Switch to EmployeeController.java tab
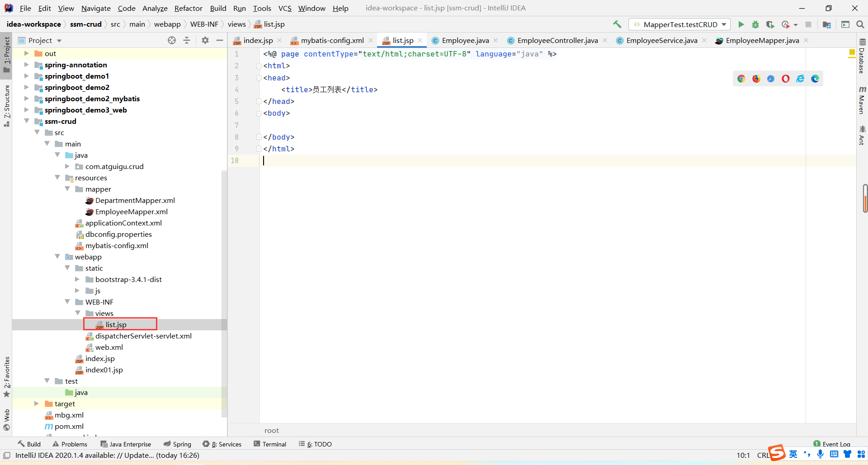The height and width of the screenshot is (465, 868). pos(557,40)
